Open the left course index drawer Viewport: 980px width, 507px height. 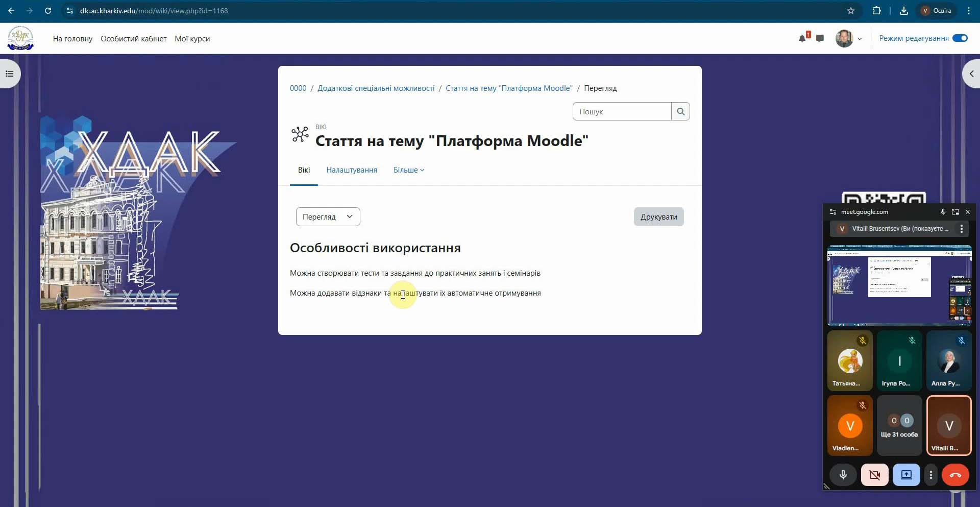pyautogui.click(x=9, y=74)
